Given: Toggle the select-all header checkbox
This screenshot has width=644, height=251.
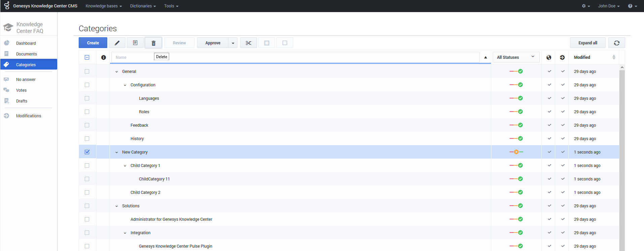Looking at the screenshot, I should (x=87, y=57).
